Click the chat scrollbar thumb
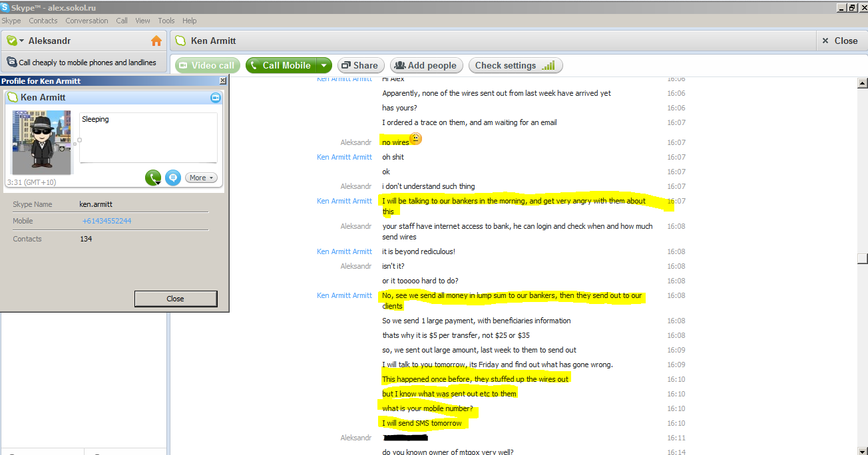Screen dimensions: 868x455 [x=863, y=259]
